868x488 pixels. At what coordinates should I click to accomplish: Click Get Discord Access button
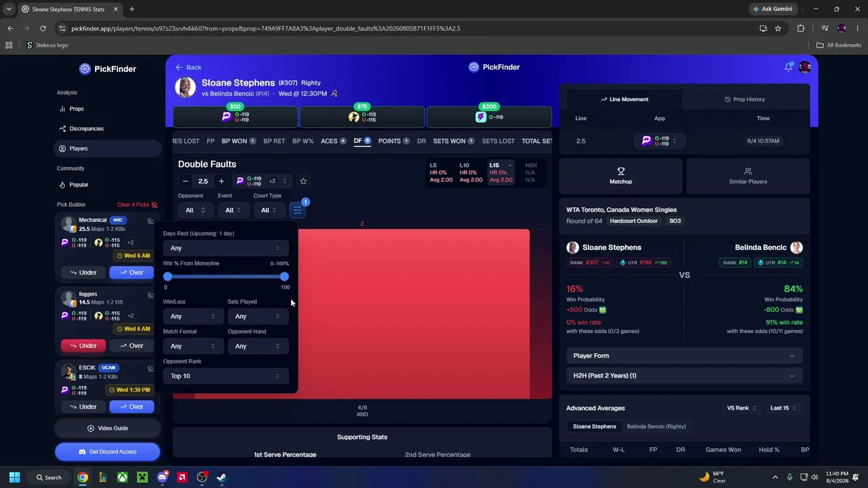click(108, 451)
